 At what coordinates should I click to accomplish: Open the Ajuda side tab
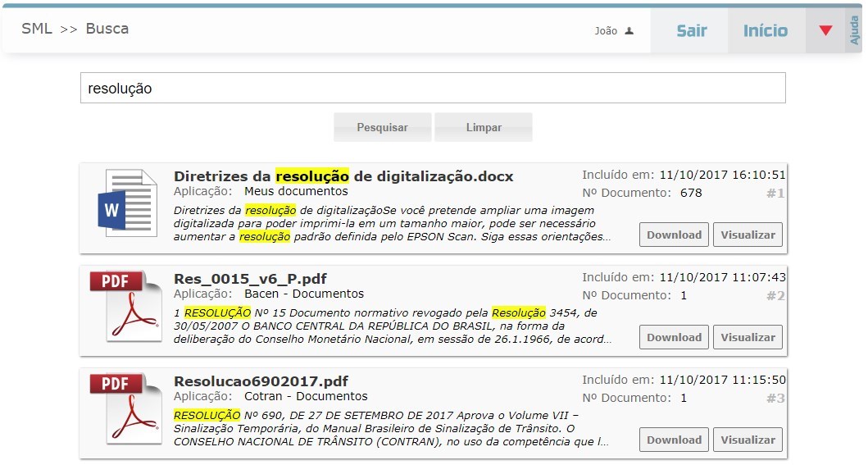coord(854,30)
